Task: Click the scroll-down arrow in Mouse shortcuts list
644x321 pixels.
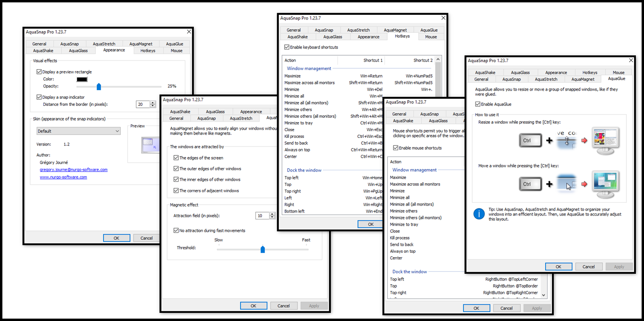Action: click(x=543, y=296)
